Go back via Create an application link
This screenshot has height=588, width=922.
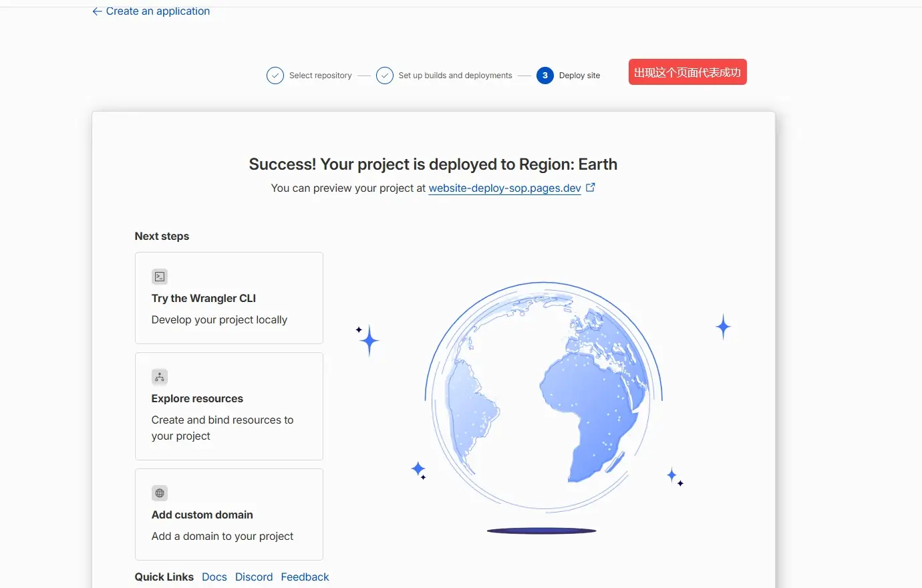pos(158,11)
